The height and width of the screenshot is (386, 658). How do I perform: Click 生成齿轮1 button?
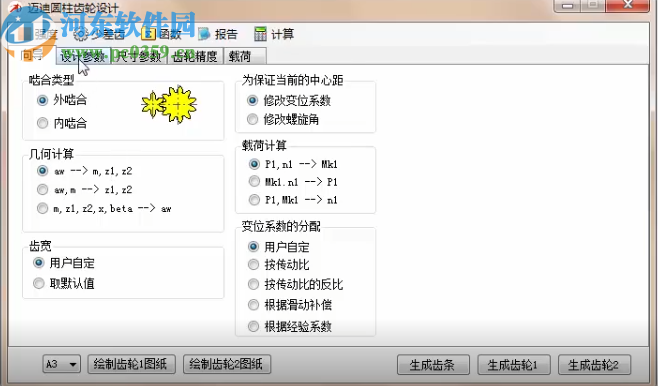(514, 365)
